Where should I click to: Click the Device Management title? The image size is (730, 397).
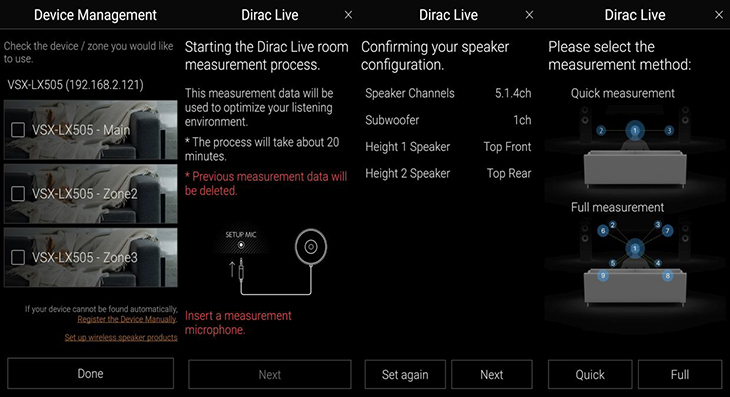tap(95, 15)
